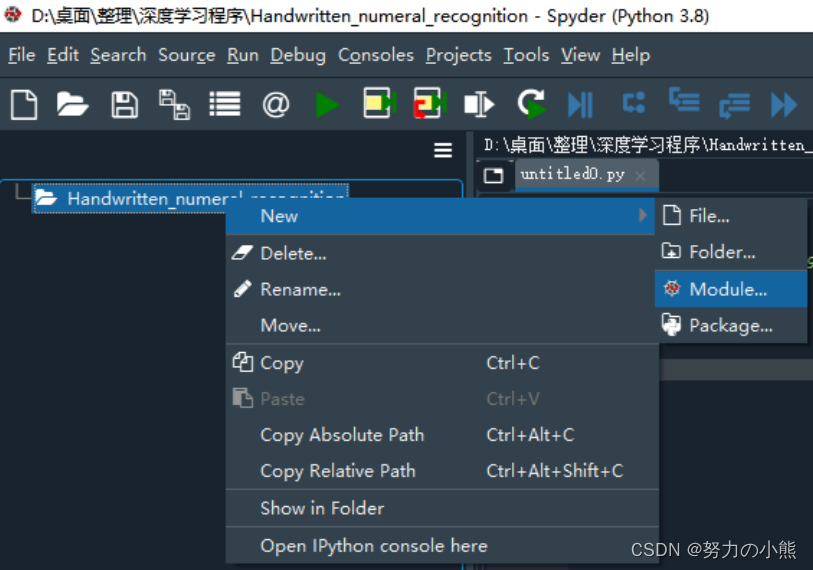Click the step into function icon
Screen dimensions: 813x570
pos(684,100)
